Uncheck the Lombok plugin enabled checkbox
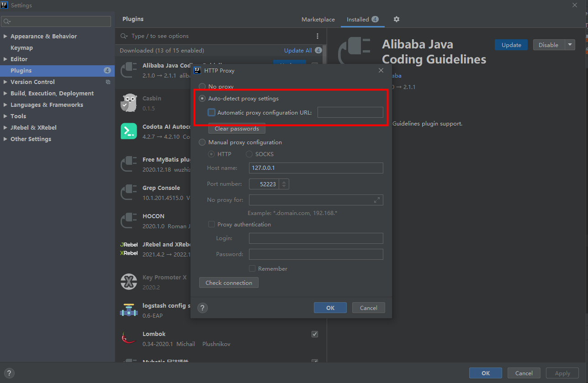 click(315, 334)
